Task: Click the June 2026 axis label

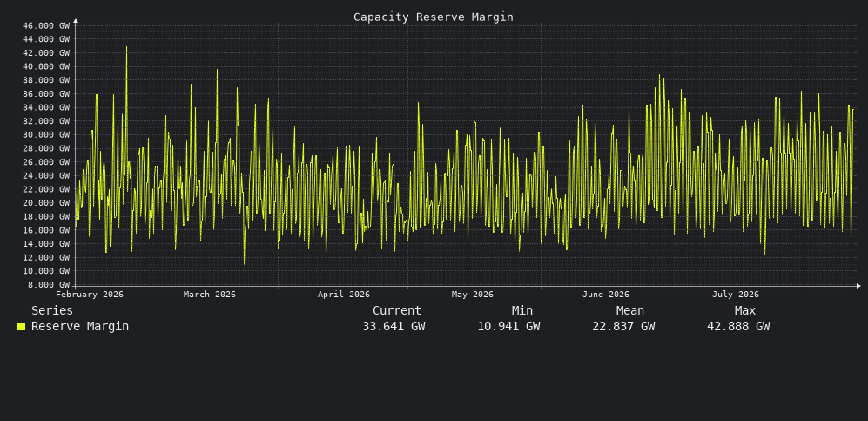Action: point(606,294)
